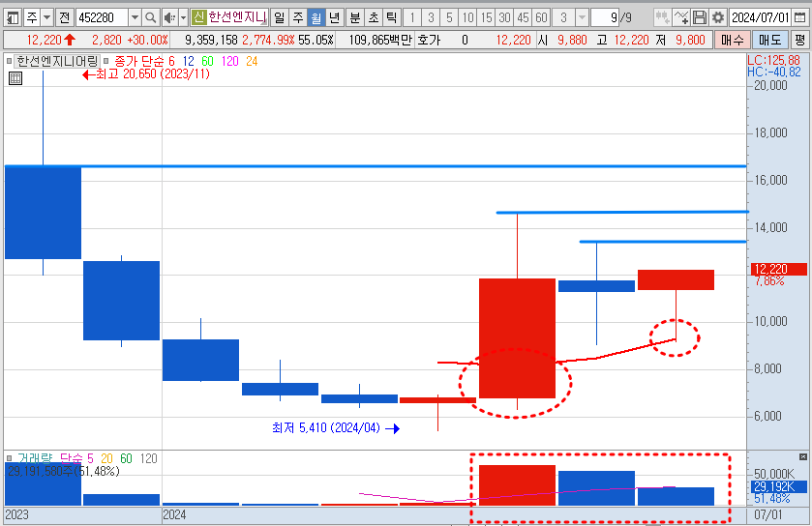Add an indicator with line-plus icon
Viewport: 812px width, 526px height.
pyautogui.click(x=681, y=18)
